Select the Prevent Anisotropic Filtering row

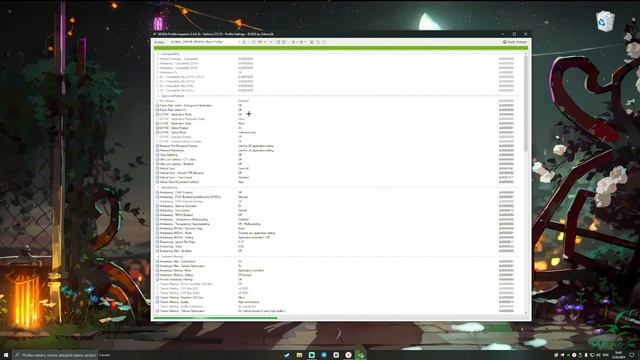(x=339, y=279)
